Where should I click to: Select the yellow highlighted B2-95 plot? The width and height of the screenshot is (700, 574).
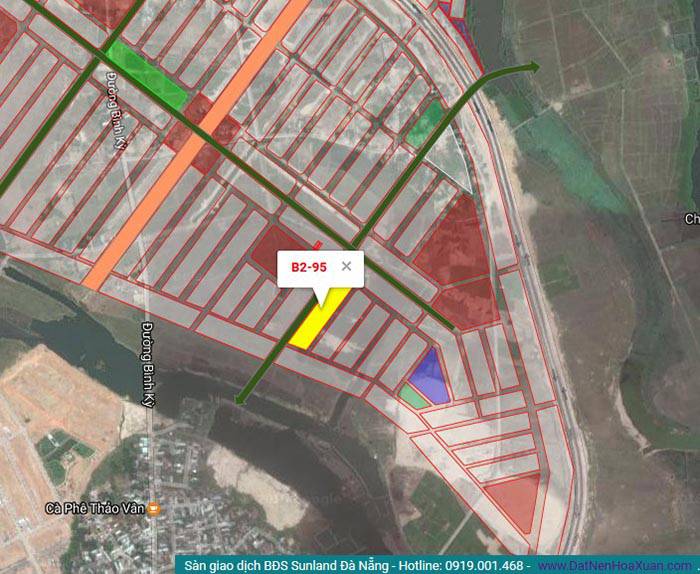coord(317,322)
